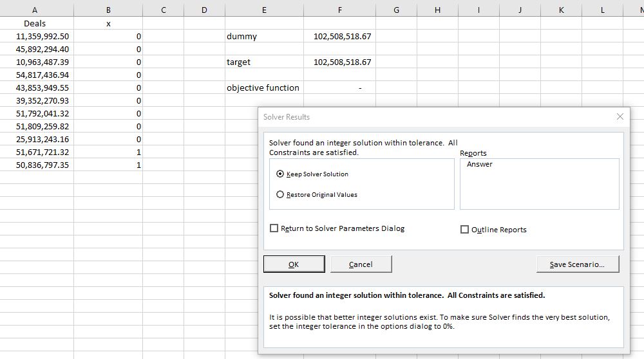This screenshot has width=644, height=359.
Task: Click the Cancel button
Action: click(361, 264)
